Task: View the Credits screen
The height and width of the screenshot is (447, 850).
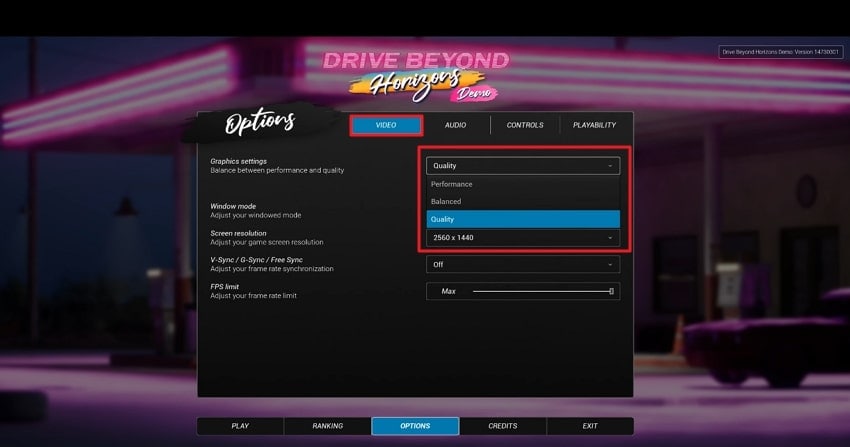Action: tap(503, 426)
